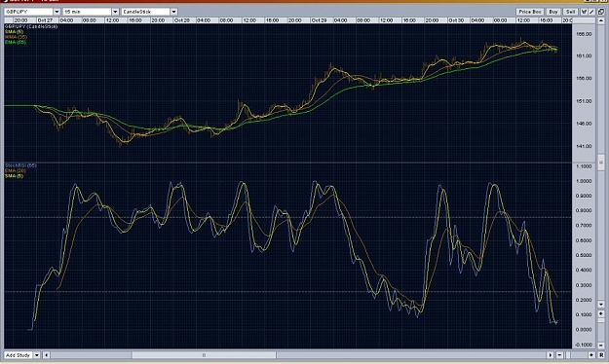609x364 pixels.
Task: Click the 15 min interval field
Action: point(87,12)
